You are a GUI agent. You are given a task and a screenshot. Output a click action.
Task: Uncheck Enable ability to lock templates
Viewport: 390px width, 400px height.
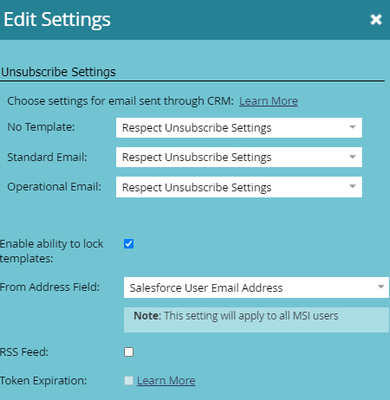pyautogui.click(x=129, y=244)
